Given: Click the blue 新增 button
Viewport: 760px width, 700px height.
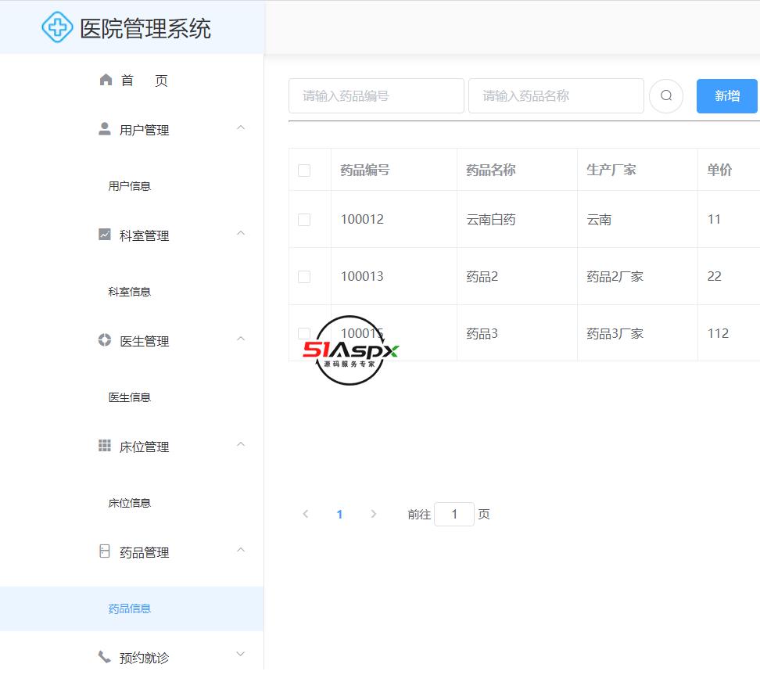Looking at the screenshot, I should [727, 96].
